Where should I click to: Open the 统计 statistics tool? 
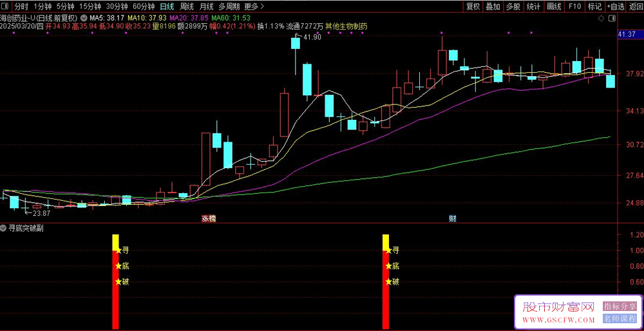tap(533, 6)
